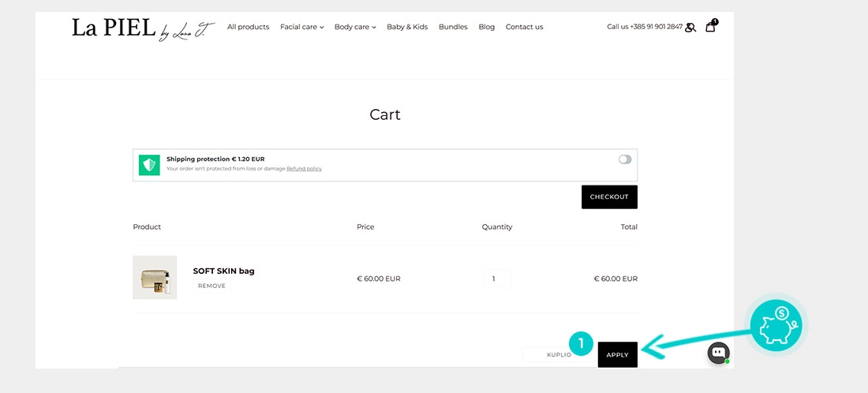This screenshot has width=868, height=393.
Task: Click the € 60.00 EUR price value
Action: point(379,279)
